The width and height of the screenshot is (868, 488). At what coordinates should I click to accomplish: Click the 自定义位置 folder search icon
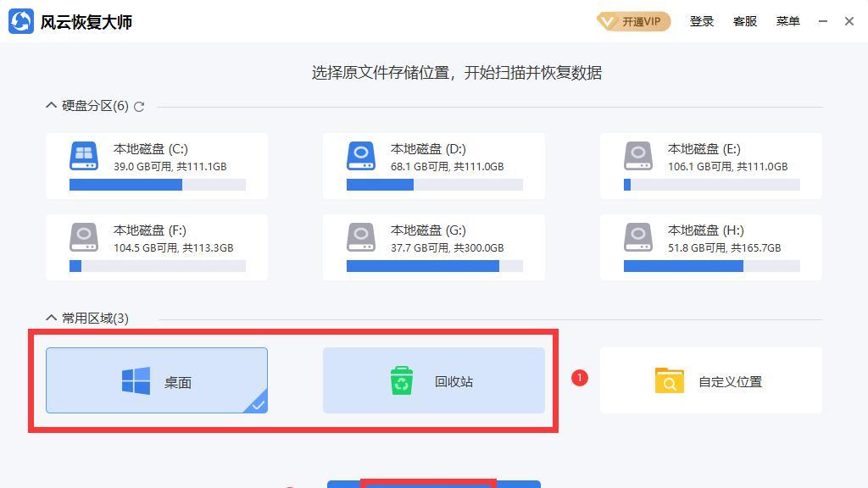pyautogui.click(x=669, y=381)
